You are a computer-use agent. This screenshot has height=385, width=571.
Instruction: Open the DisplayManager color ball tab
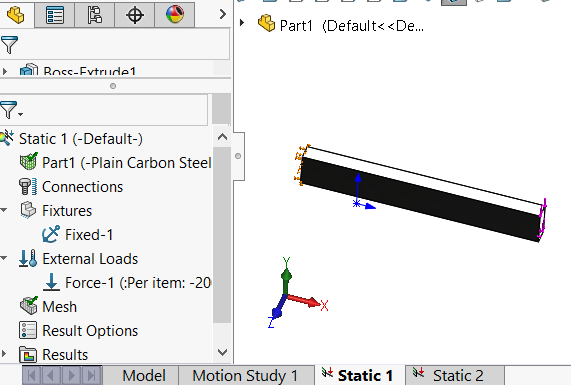click(175, 15)
